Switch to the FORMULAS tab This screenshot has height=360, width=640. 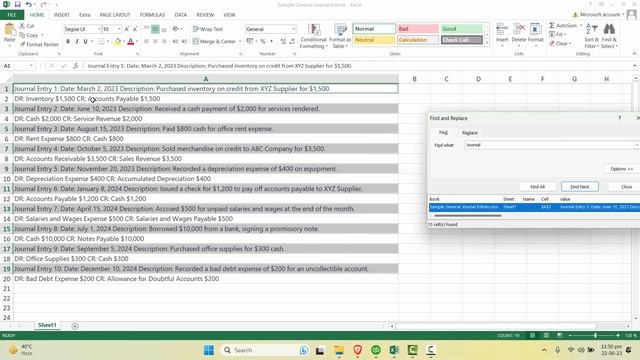152,15
